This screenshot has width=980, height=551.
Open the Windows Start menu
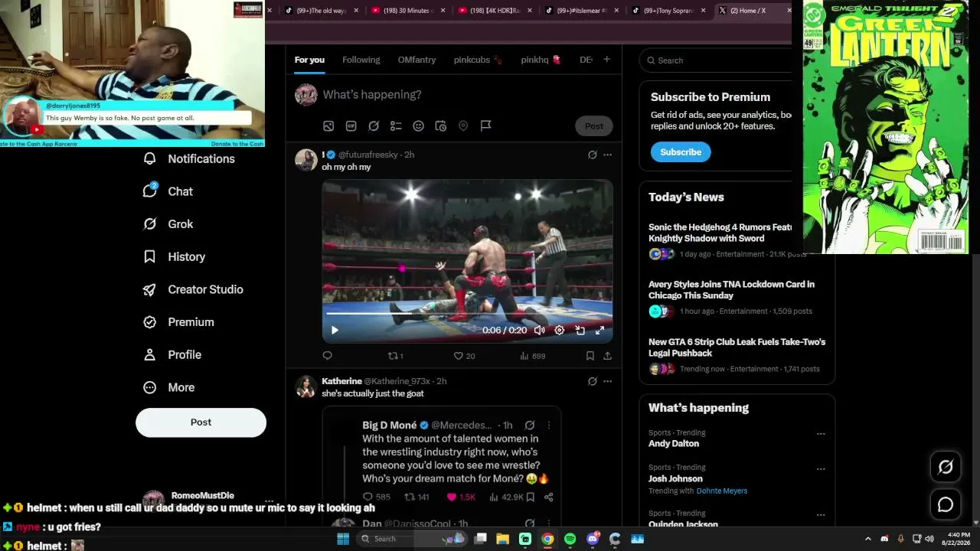[x=343, y=539]
